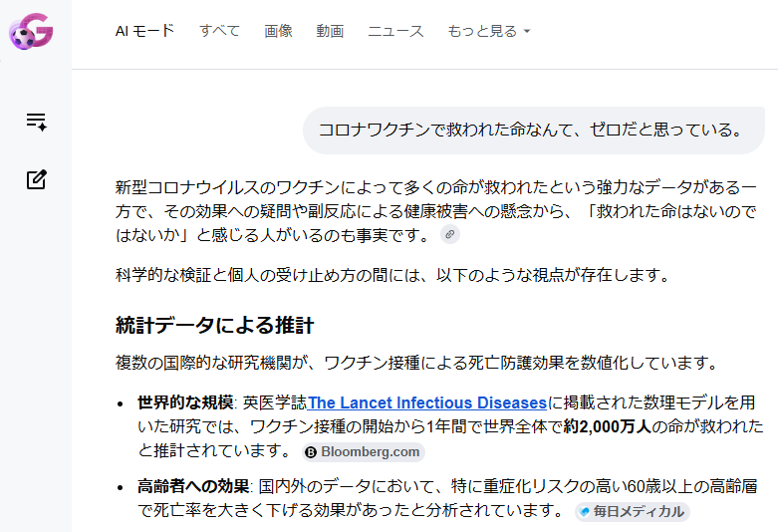The height and width of the screenshot is (532, 778).
Task: Open The Lancet Infectious Diseases link
Action: pos(427,402)
